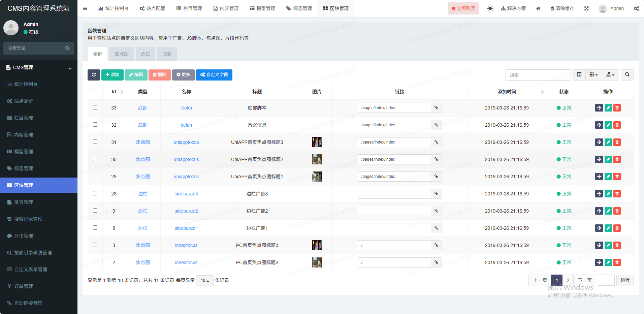Click the thumbnail image in row 31
644x314 pixels.
[x=317, y=142]
